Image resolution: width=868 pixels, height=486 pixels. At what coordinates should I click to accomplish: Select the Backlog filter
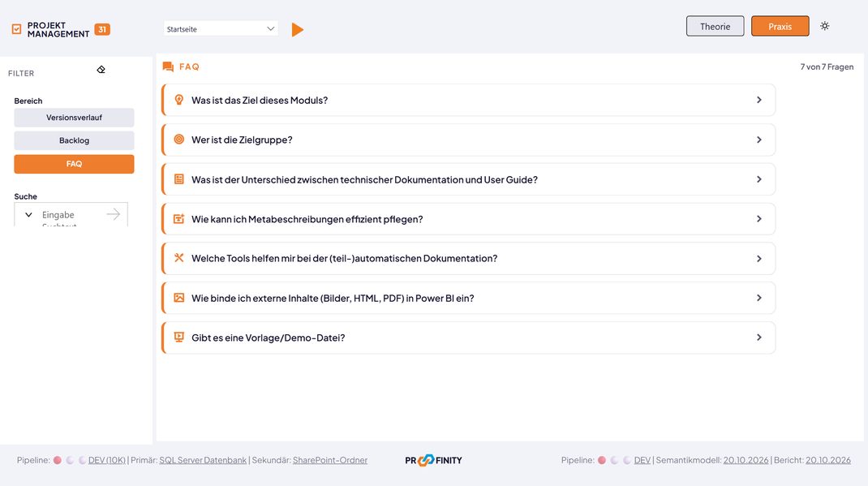74,140
